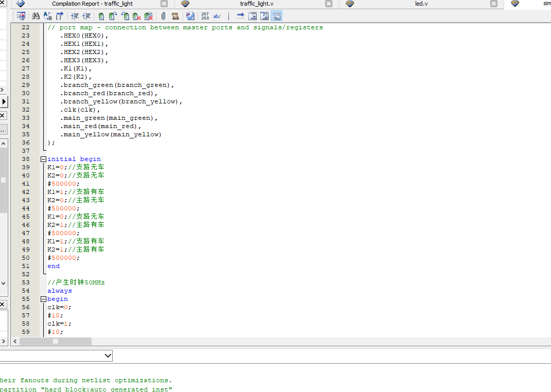Click the '.HEX0(HEX0),' line
The height and width of the screenshot is (392, 551).
(x=84, y=36)
